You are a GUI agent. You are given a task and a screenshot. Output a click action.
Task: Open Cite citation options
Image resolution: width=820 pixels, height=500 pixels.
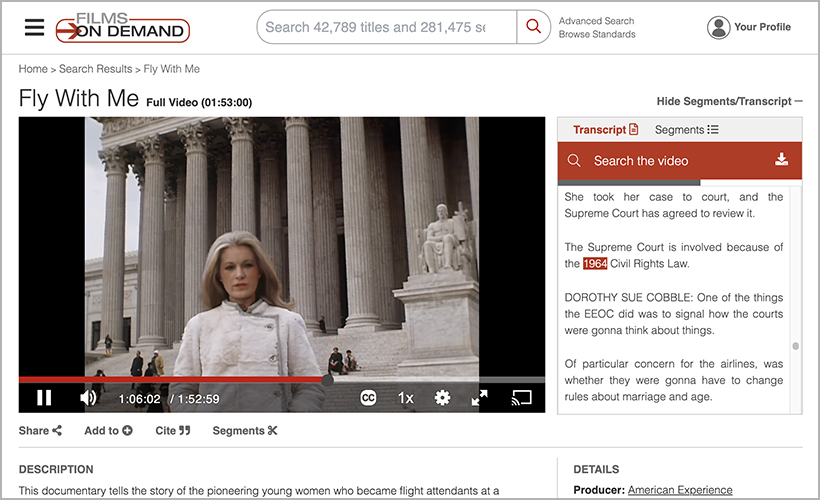click(x=172, y=431)
